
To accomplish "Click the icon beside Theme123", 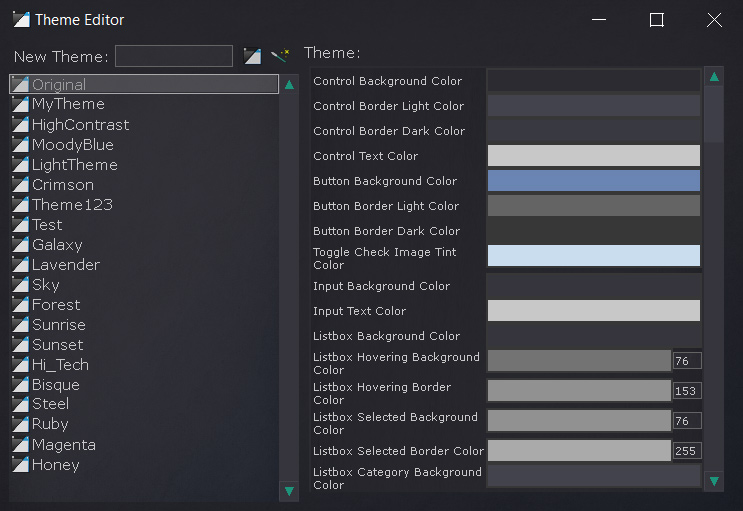I will click(20, 204).
